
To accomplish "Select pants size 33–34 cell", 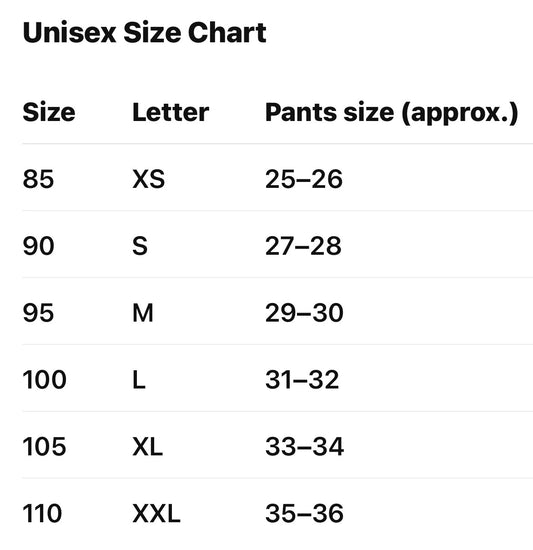I will (304, 447).
